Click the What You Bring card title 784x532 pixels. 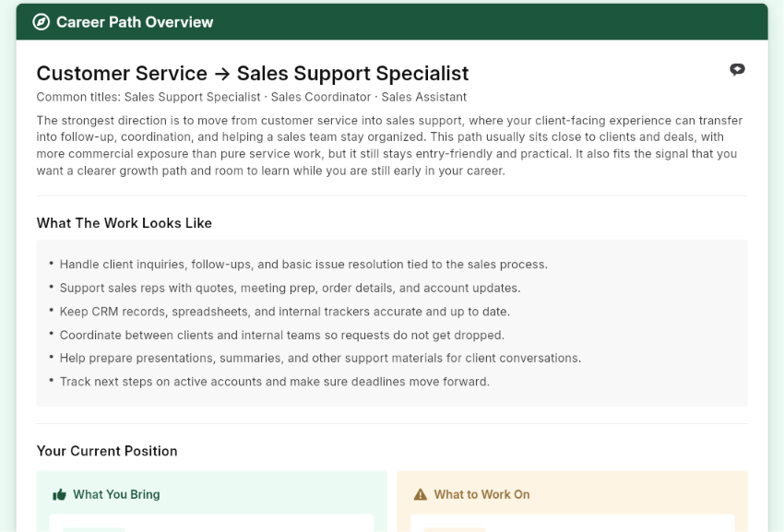click(x=116, y=494)
